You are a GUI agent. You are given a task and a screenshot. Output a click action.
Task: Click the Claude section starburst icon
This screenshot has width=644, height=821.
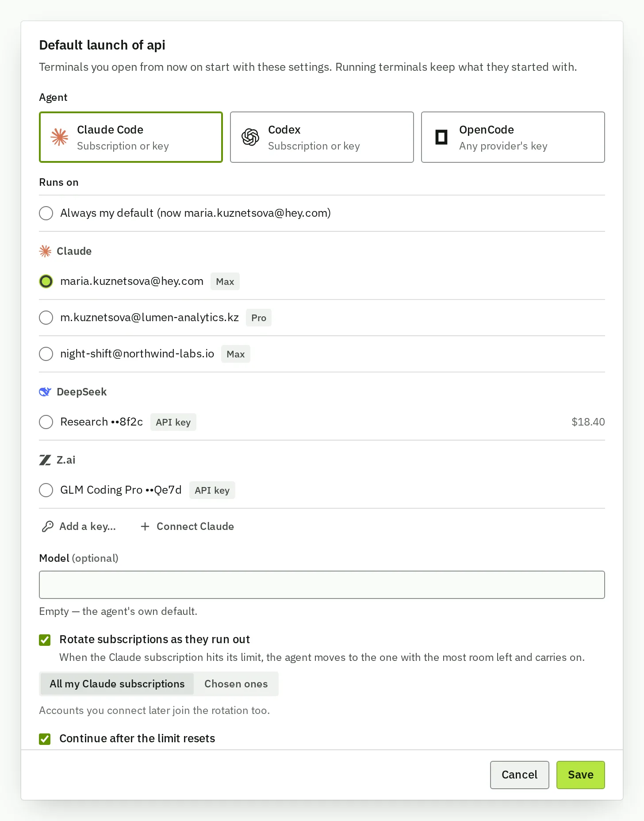[x=45, y=251]
